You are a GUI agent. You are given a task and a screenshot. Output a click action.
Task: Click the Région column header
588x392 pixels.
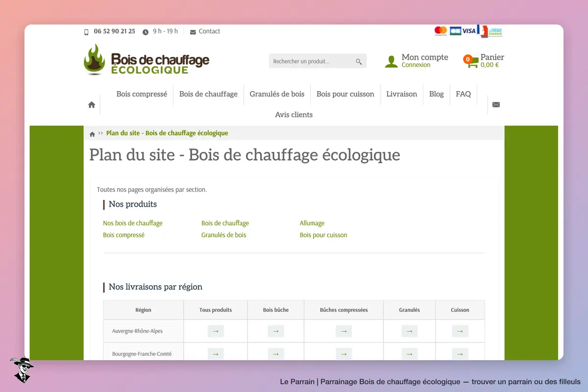coord(144,310)
